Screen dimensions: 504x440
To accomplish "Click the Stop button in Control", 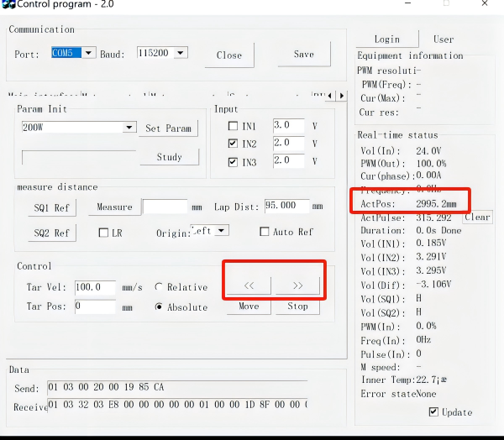I will [x=297, y=306].
